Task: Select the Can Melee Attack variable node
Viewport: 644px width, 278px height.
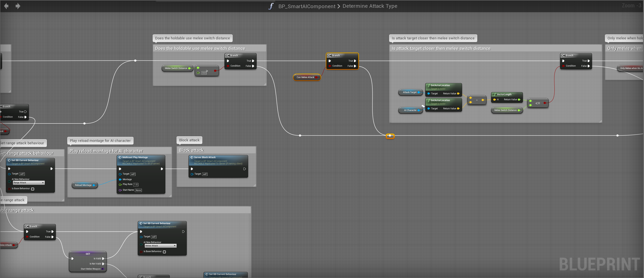Action: click(305, 77)
